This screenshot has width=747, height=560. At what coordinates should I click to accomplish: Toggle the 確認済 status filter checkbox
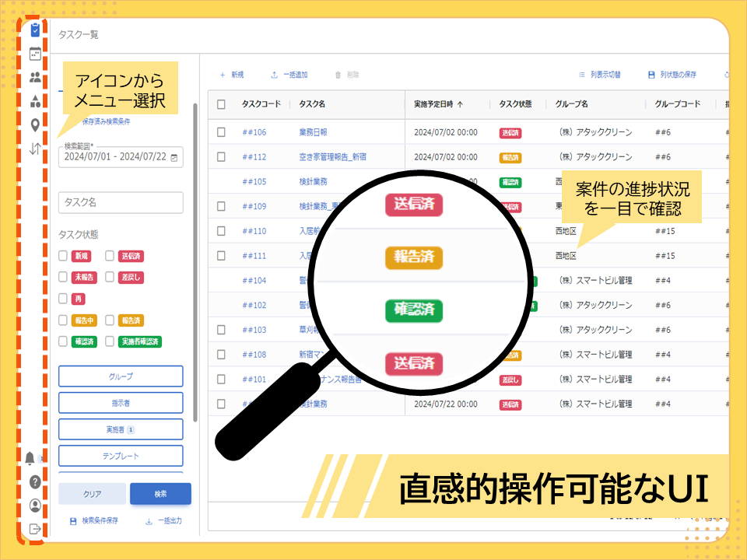tap(63, 341)
